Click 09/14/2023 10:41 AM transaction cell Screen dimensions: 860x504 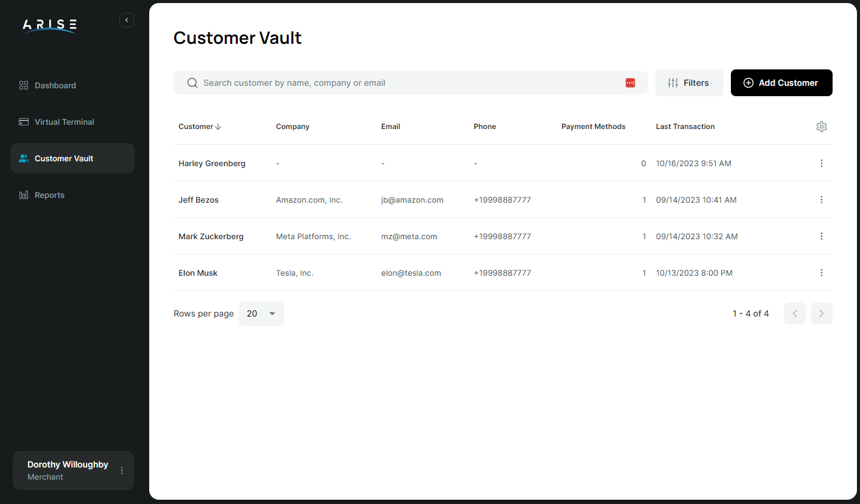(696, 200)
